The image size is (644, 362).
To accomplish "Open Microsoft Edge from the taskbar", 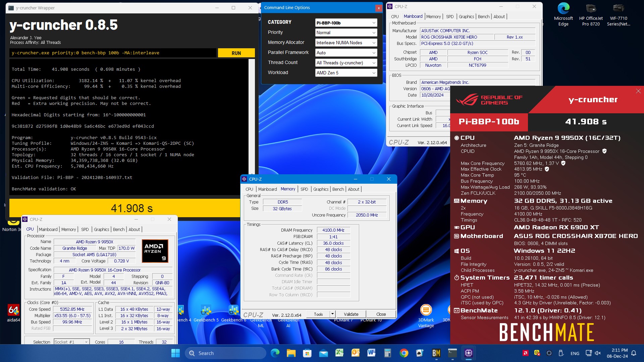I will click(x=275, y=353).
